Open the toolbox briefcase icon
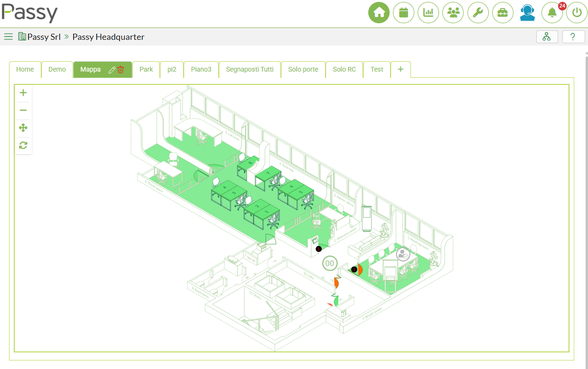 pyautogui.click(x=503, y=13)
